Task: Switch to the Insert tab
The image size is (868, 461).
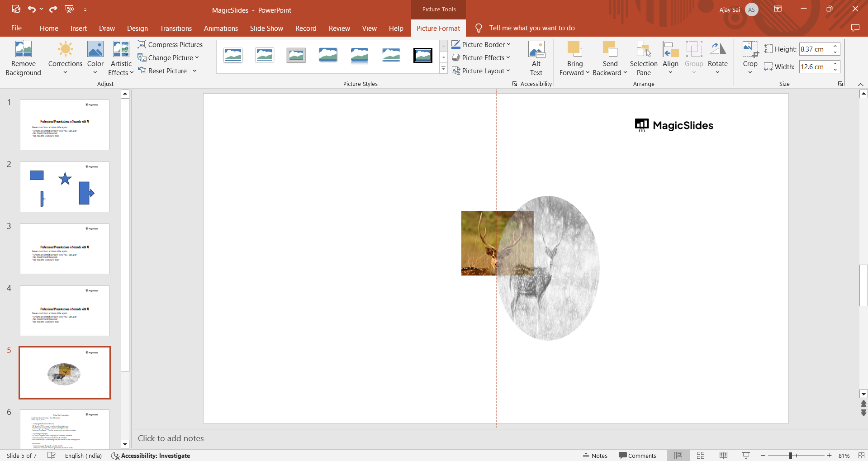Action: [78, 28]
